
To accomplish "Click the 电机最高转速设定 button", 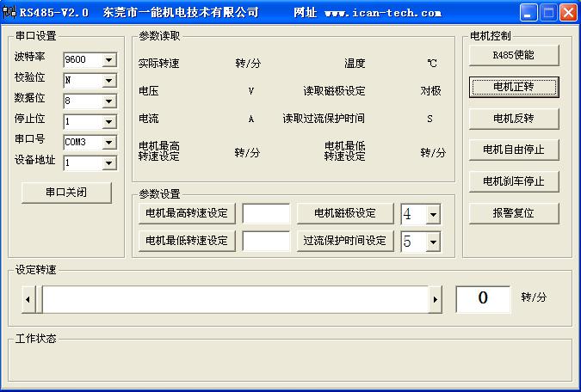I will click(x=187, y=213).
